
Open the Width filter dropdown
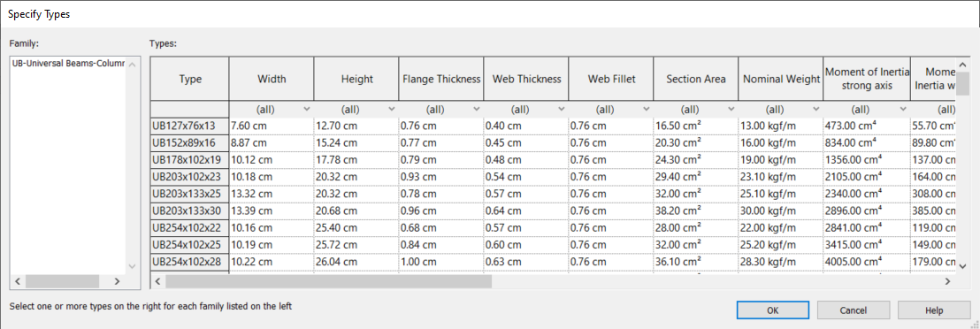[x=306, y=109]
